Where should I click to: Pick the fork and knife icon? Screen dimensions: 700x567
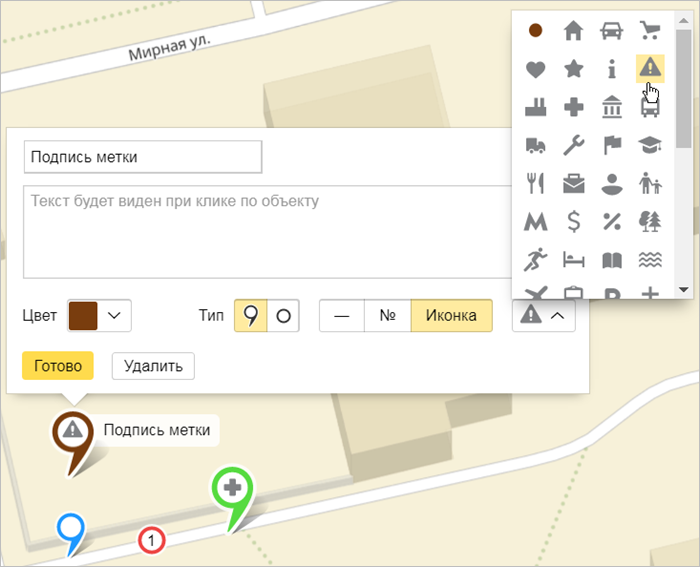[x=535, y=184]
